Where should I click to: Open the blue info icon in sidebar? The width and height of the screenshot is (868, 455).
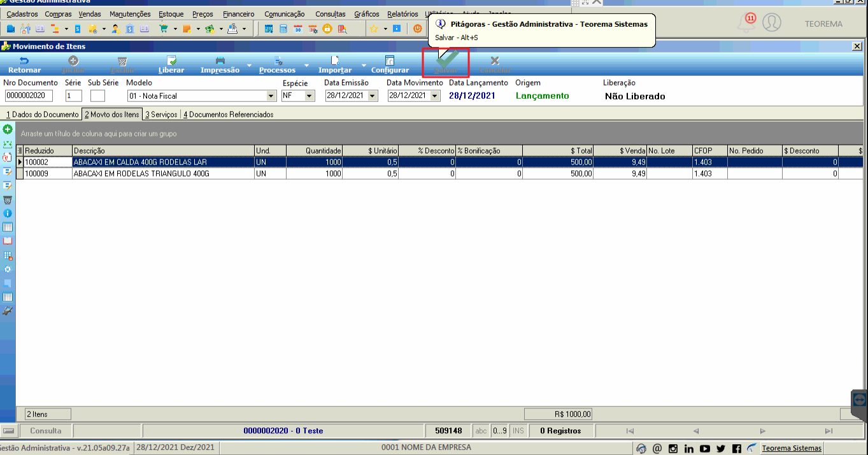[x=8, y=213]
